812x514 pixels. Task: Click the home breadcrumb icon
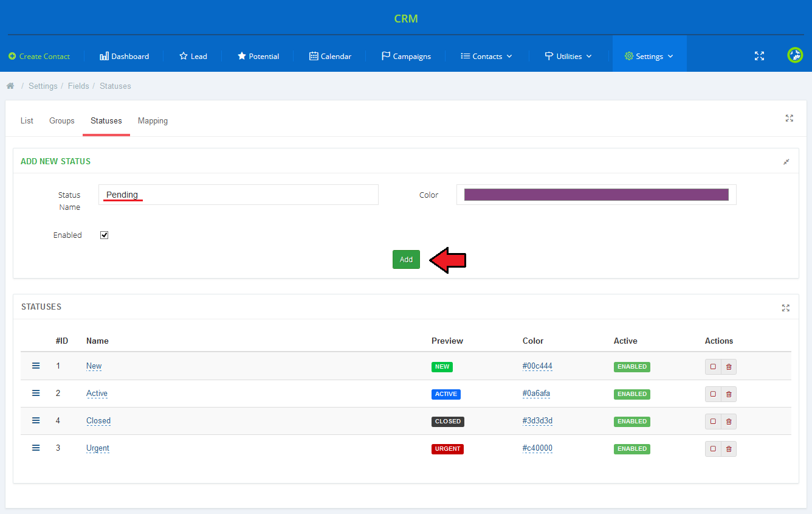tap(10, 86)
